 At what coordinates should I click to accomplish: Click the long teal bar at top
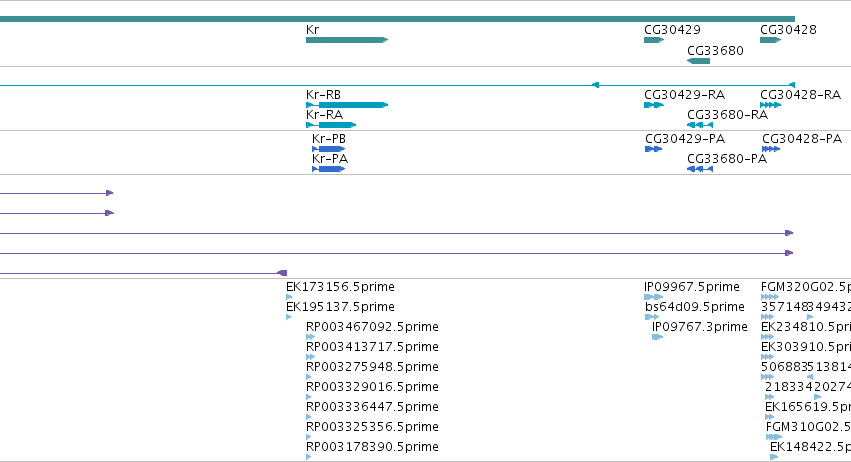[x=397, y=19]
